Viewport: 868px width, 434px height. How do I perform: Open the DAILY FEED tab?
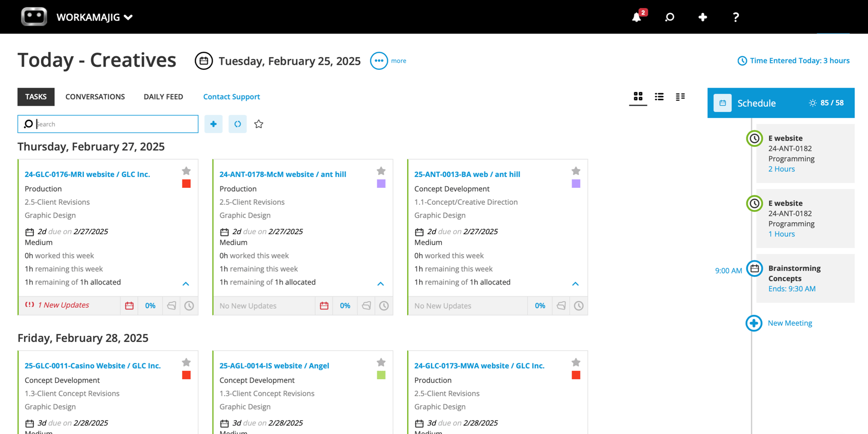163,96
